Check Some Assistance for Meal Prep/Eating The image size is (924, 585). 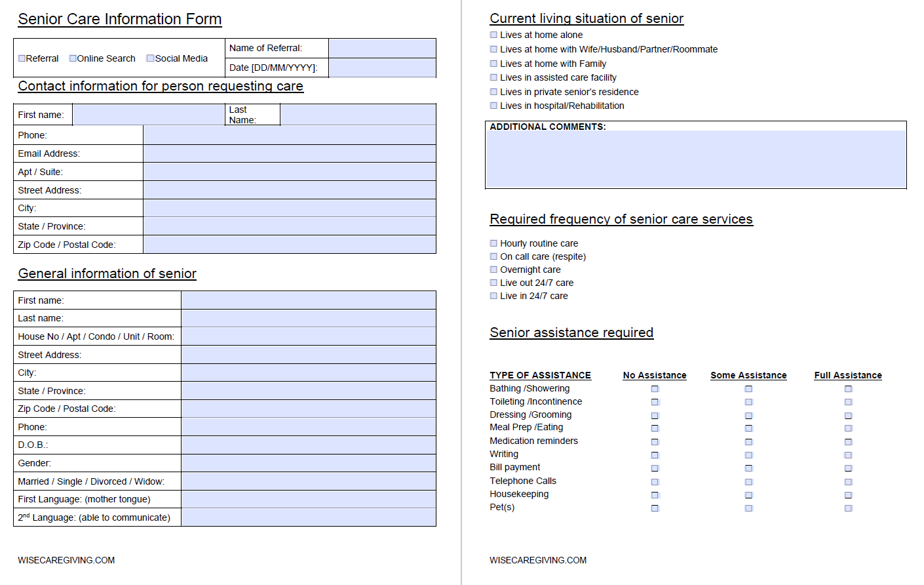click(748, 428)
